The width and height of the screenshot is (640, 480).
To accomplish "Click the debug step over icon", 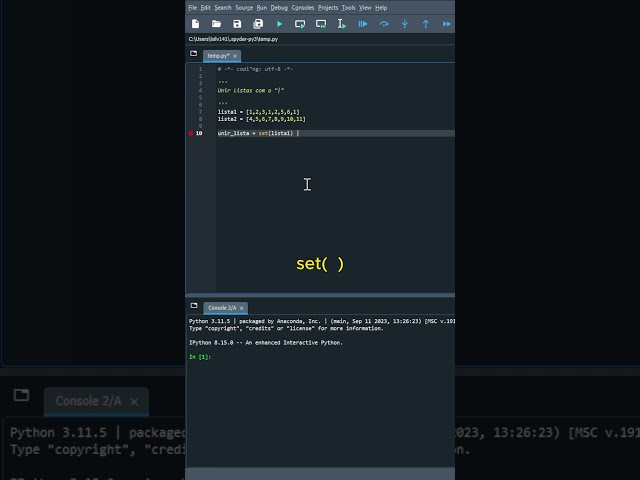I will point(384,24).
